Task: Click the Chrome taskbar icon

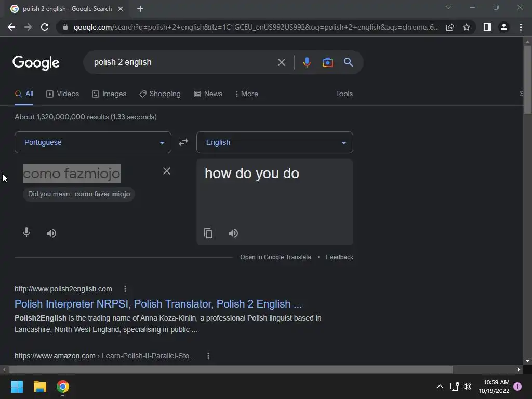Action: (63, 387)
